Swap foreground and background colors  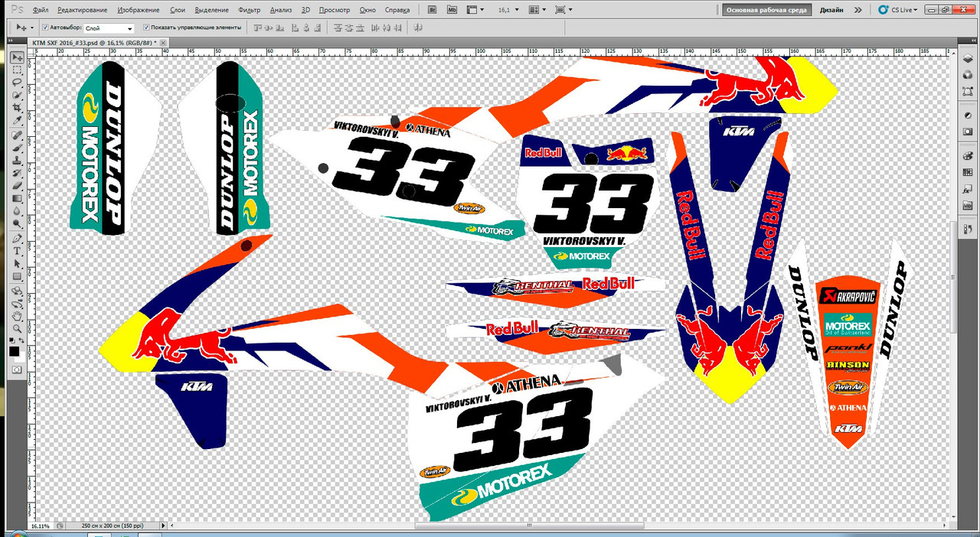click(x=22, y=340)
